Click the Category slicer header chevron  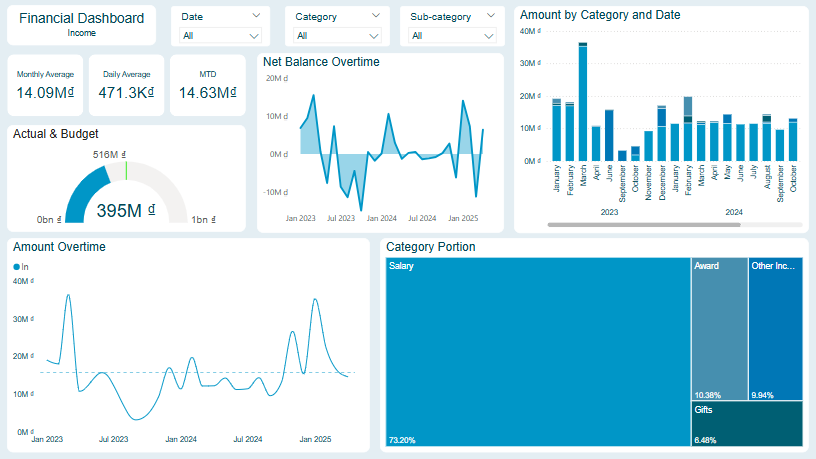[x=375, y=16]
